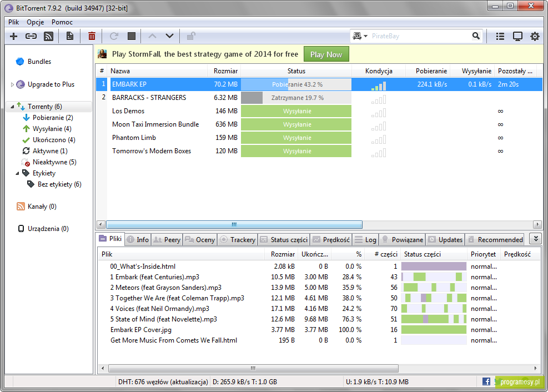Select Wysyłanie (4) in sidebar
The width and height of the screenshot is (548, 392).
tap(52, 129)
